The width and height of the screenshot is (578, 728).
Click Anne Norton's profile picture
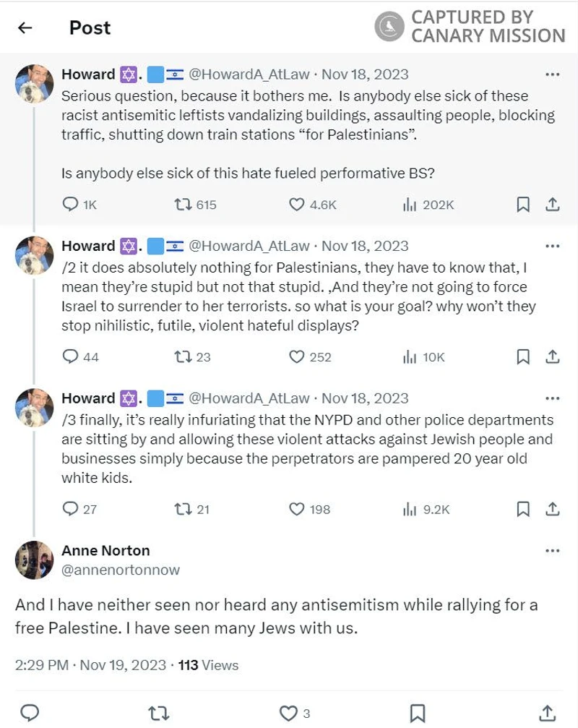(34, 560)
